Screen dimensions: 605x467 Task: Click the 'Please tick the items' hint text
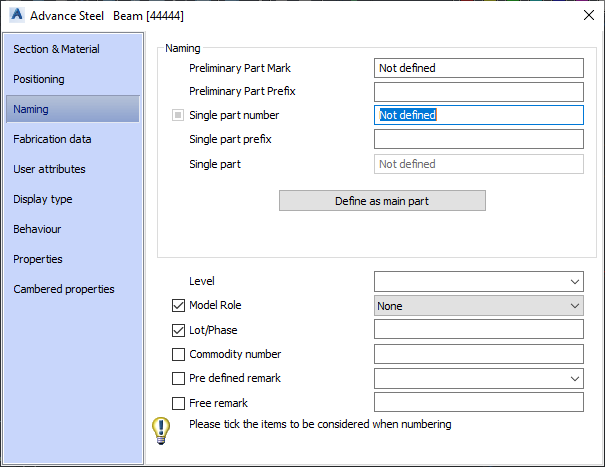coord(320,424)
